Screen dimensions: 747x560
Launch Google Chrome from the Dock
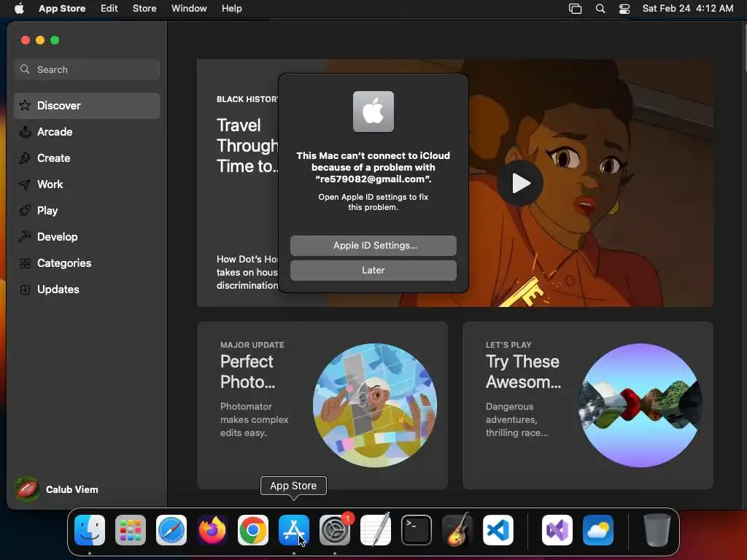[253, 530]
